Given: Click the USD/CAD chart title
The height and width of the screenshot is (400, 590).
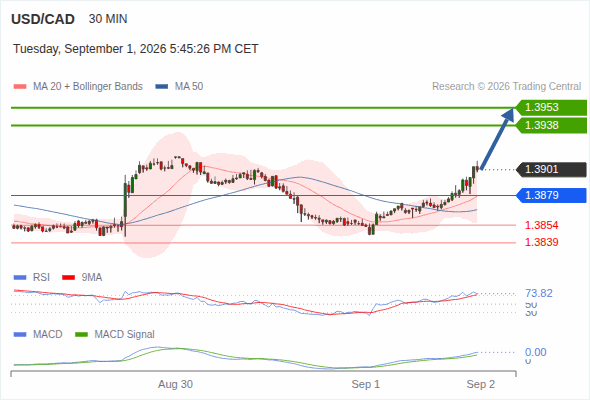Looking at the screenshot, I should (x=43, y=19).
